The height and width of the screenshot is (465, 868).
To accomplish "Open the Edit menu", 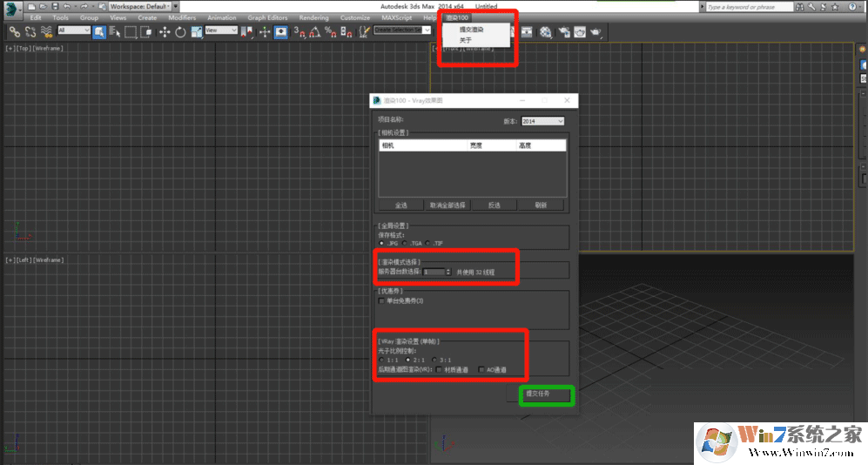I will (36, 17).
